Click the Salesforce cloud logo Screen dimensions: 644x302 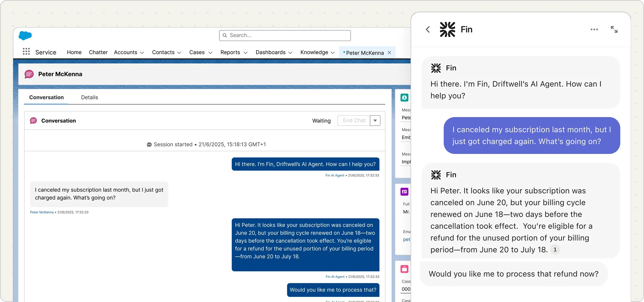pos(25,36)
